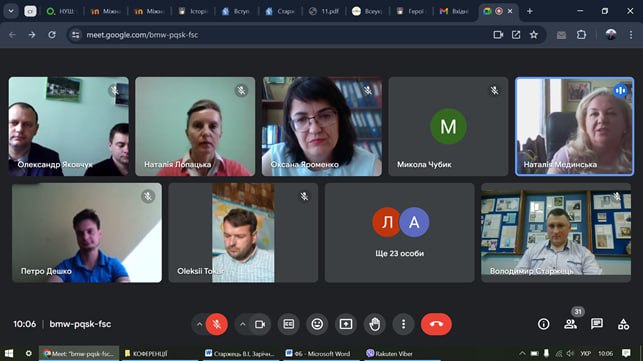Open Chrome profile avatar
This screenshot has width=643, height=361.
pyautogui.click(x=611, y=35)
